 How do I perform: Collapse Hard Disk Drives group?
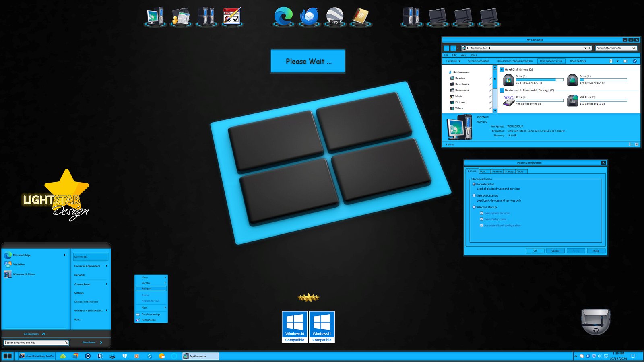[x=502, y=70]
